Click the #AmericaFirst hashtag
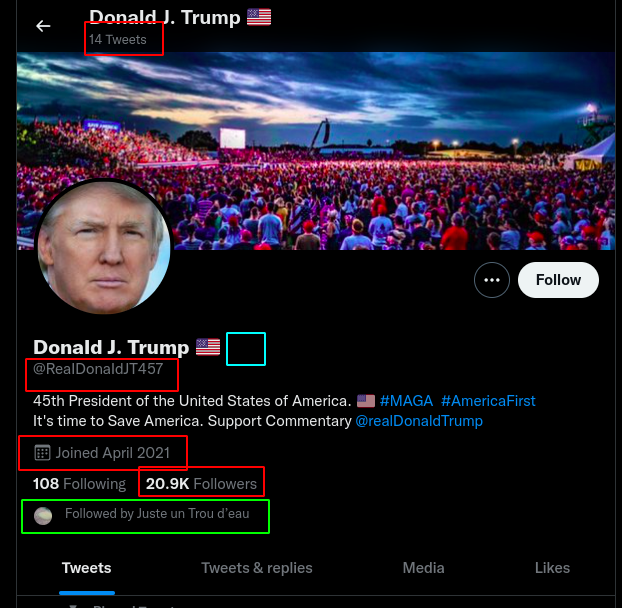Screen dimensions: 622x608 point(488,401)
